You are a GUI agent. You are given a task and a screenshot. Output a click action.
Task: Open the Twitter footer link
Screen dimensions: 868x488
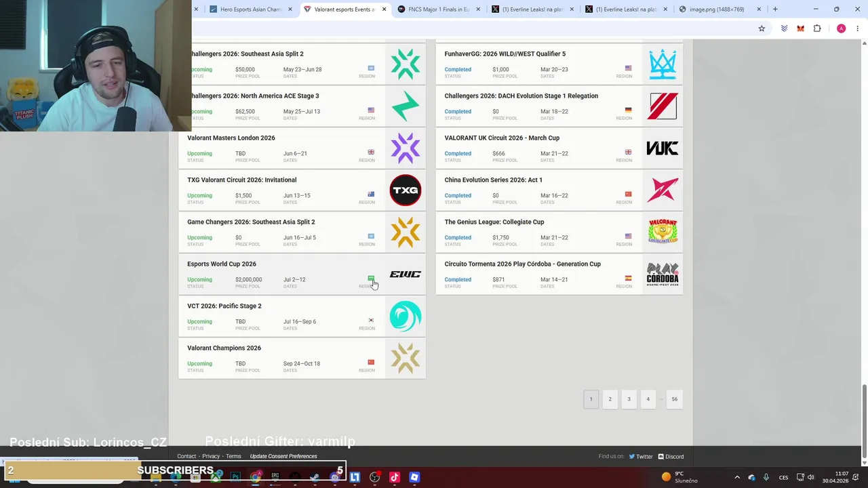[x=640, y=457]
